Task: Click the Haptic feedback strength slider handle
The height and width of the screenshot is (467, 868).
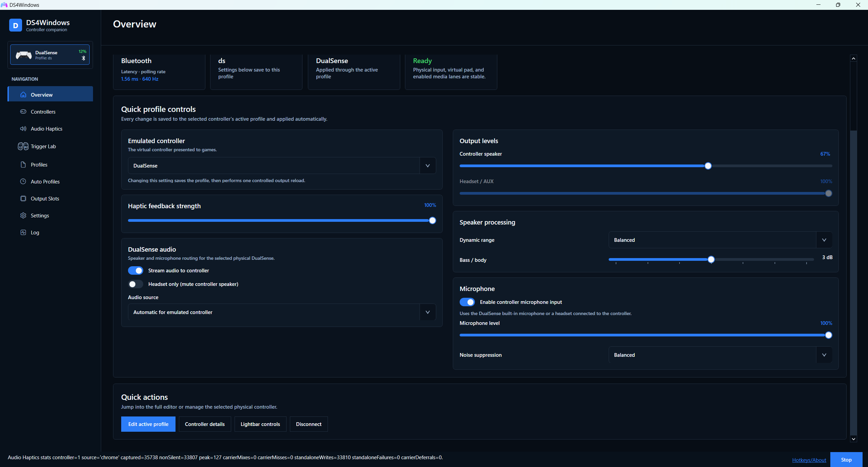Action: (x=432, y=220)
